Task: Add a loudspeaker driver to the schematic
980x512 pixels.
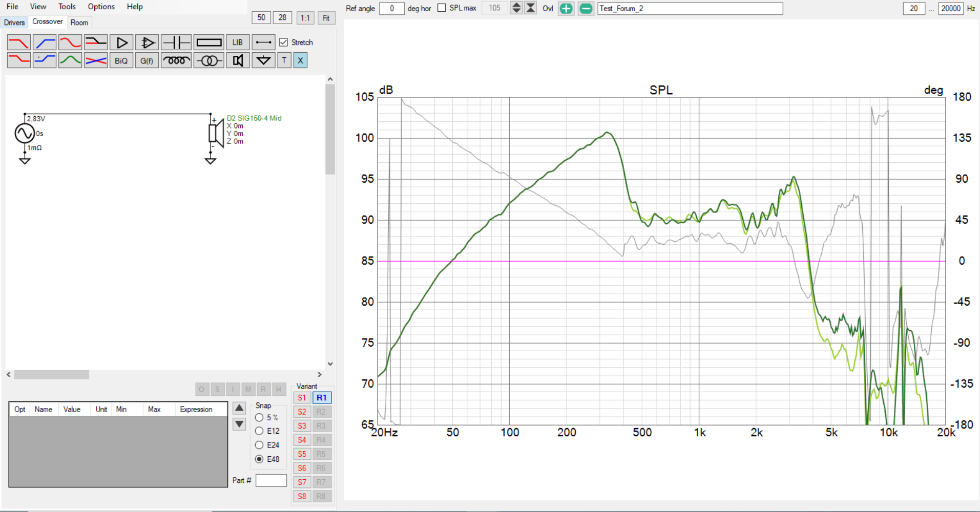Action: pyautogui.click(x=238, y=60)
